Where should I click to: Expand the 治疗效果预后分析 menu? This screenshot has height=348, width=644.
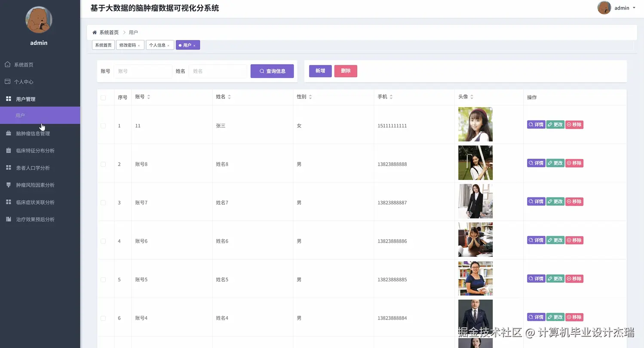(x=40, y=219)
